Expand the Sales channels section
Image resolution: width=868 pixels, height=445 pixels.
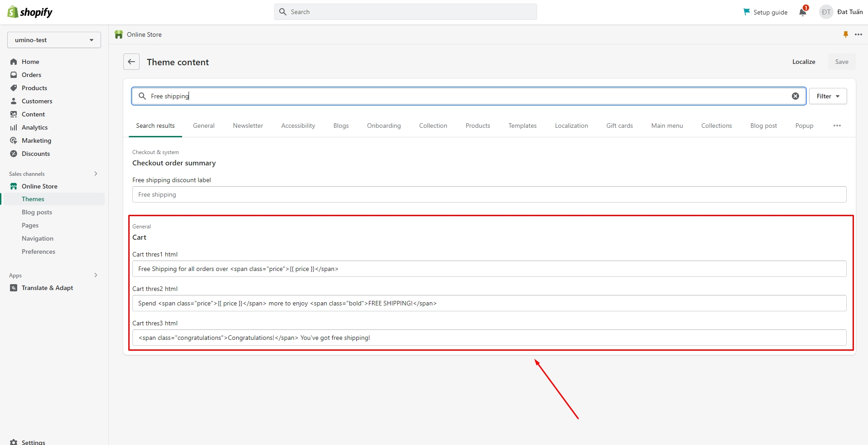click(x=96, y=174)
